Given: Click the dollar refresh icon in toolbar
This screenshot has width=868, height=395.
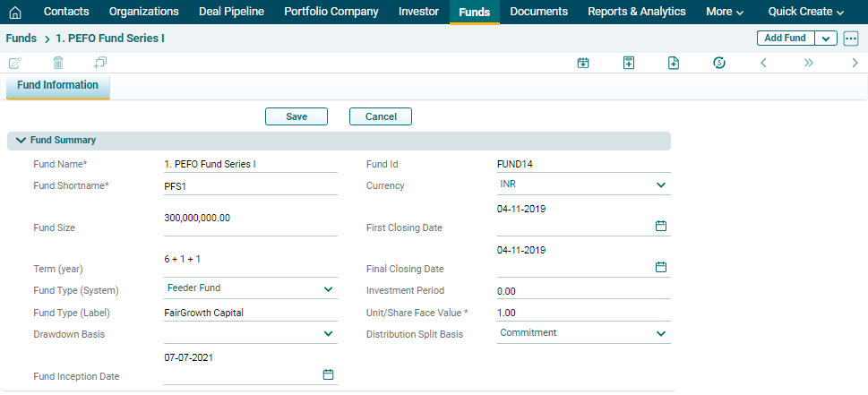Looking at the screenshot, I should coord(718,63).
